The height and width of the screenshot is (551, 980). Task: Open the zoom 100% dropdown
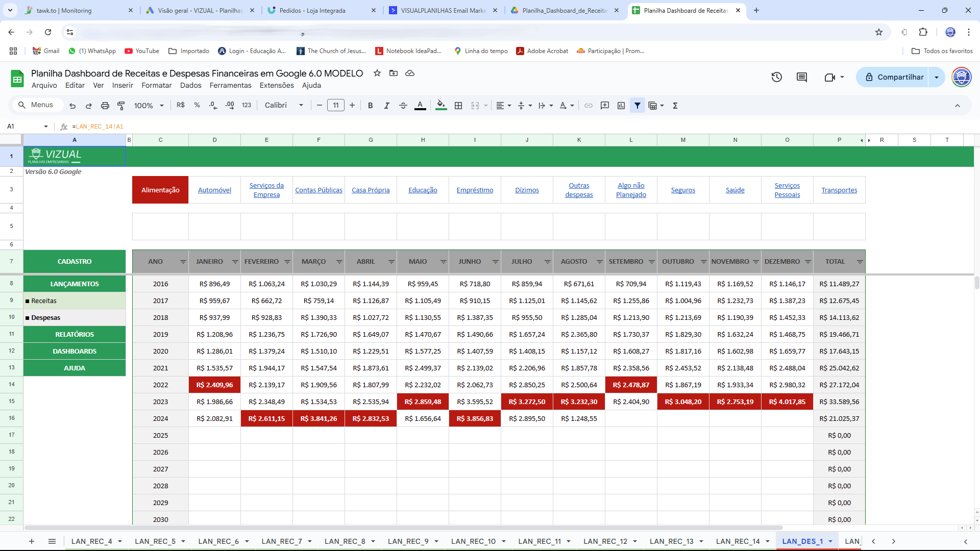[149, 106]
